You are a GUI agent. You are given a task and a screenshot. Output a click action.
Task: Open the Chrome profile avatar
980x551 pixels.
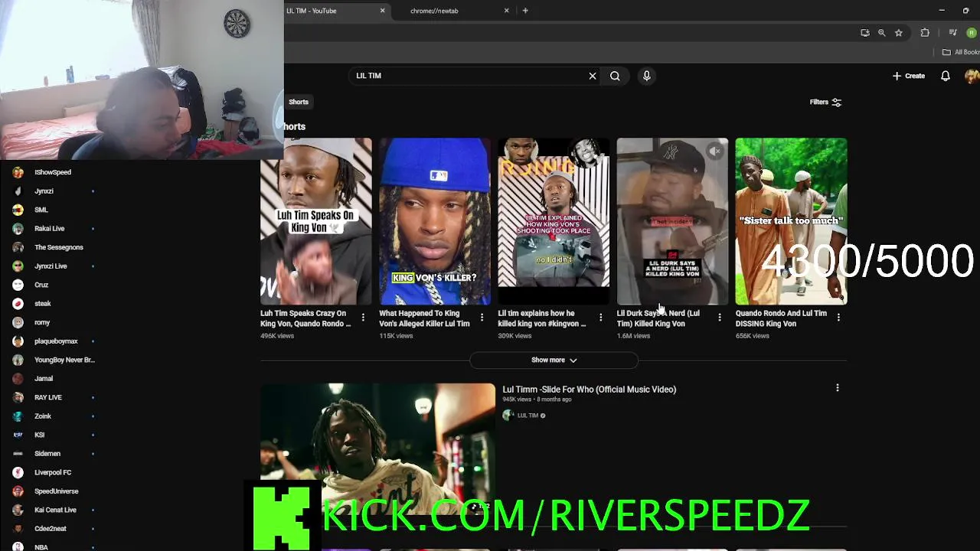coord(972,33)
